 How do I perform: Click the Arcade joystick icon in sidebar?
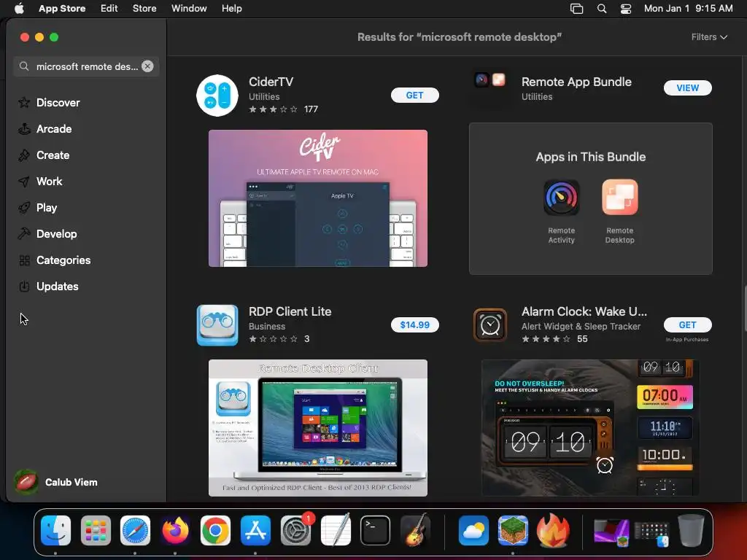[x=24, y=128]
